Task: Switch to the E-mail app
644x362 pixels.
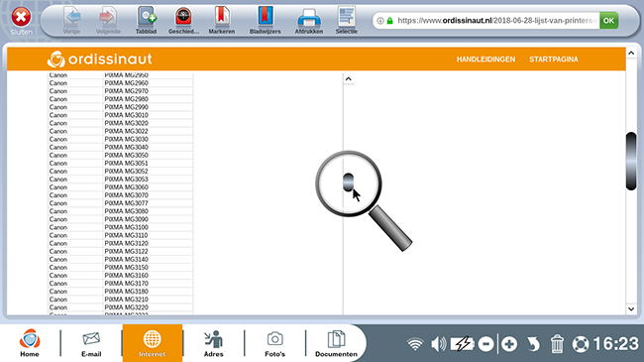Action: point(91,344)
